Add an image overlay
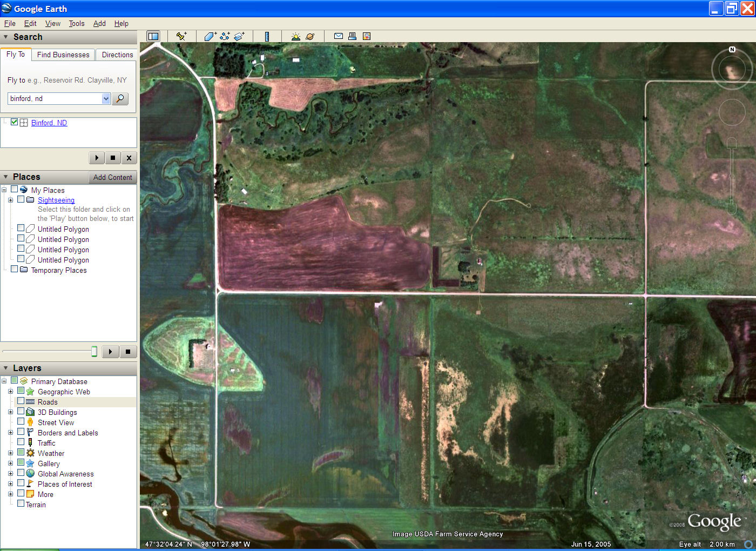This screenshot has width=756, height=551. click(239, 36)
